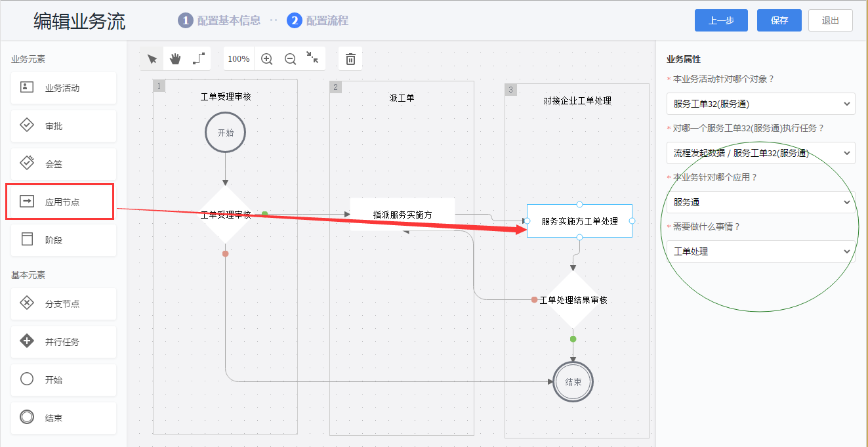
Task: Click the 100% zoom level indicator
Action: point(238,59)
